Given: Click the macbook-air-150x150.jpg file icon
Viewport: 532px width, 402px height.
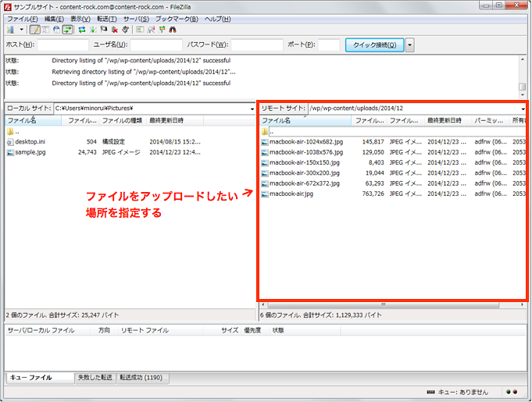Looking at the screenshot, I should [x=265, y=163].
